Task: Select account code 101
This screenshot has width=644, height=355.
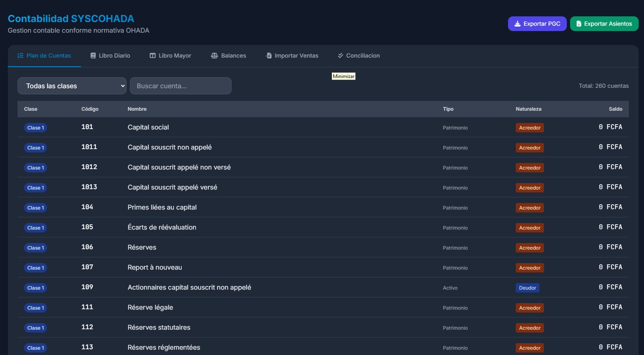Action: pyautogui.click(x=87, y=127)
